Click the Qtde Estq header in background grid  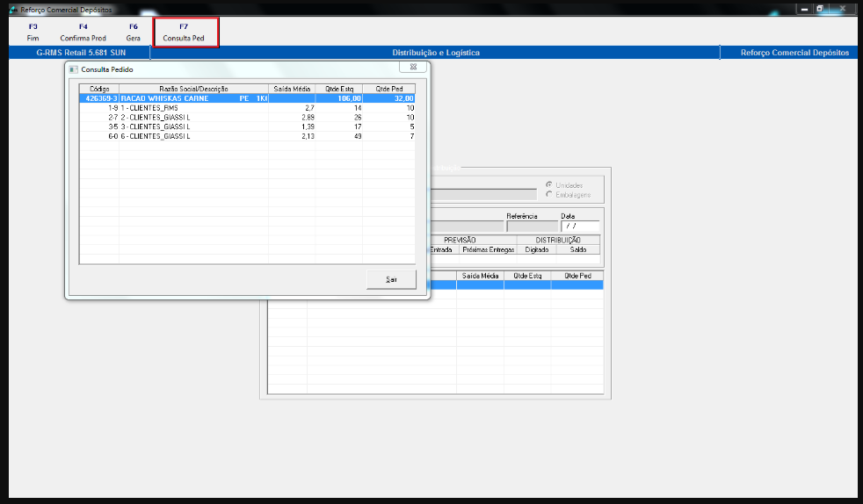point(527,276)
